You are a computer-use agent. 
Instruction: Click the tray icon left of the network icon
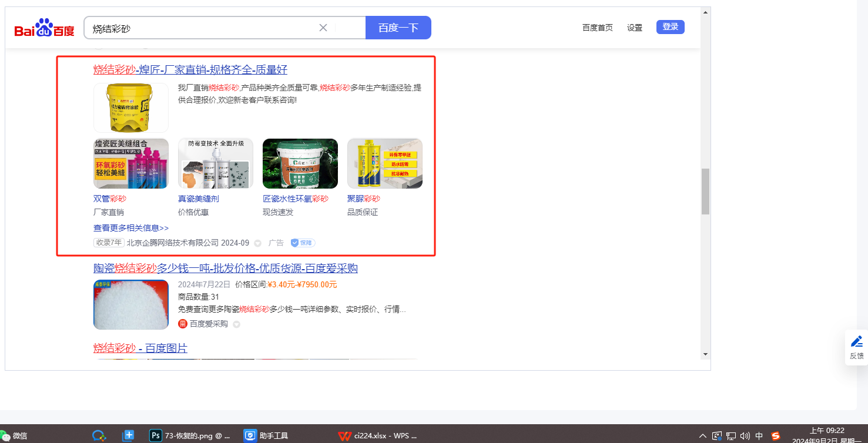[717, 436]
